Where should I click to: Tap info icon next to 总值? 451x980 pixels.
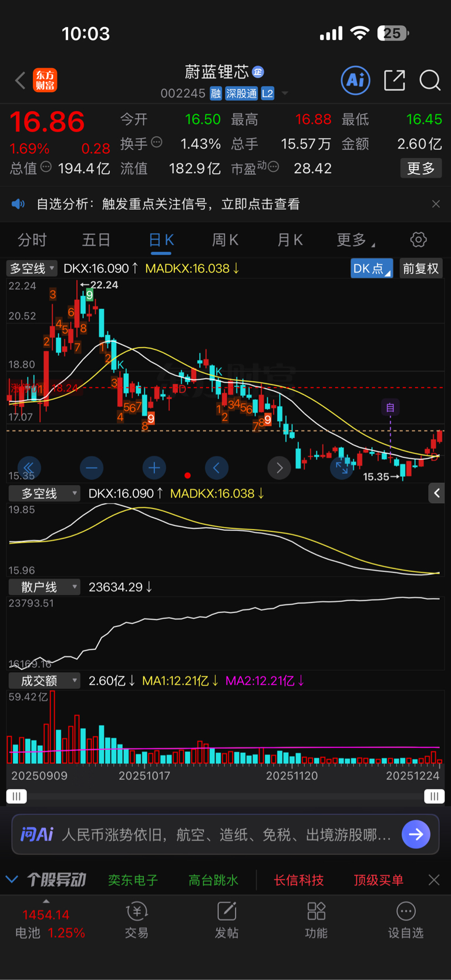click(46, 167)
